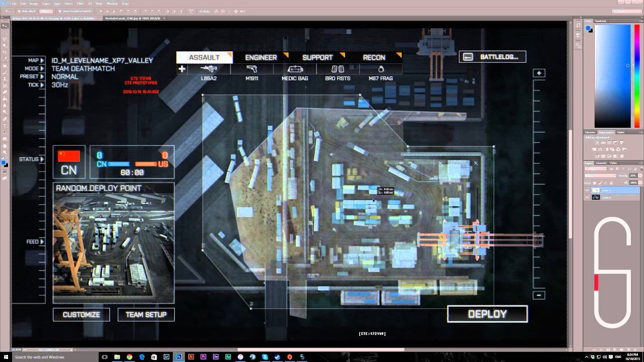Open the Filter menu
This screenshot has width=644, height=362.
pos(80,4)
